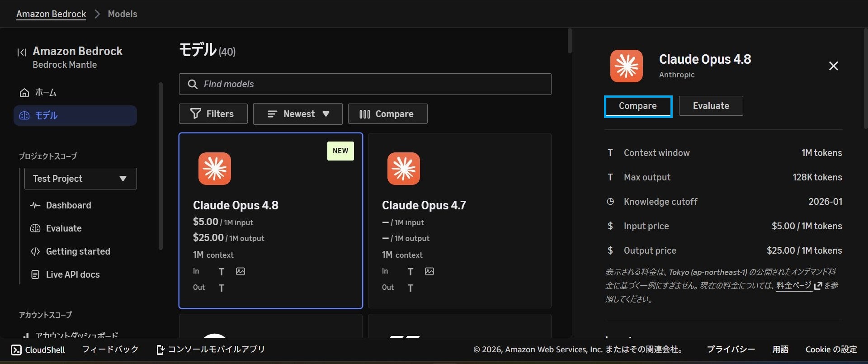This screenshot has width=868, height=364.
Task: Click the Knowledge cutoff clock icon
Action: point(610,202)
